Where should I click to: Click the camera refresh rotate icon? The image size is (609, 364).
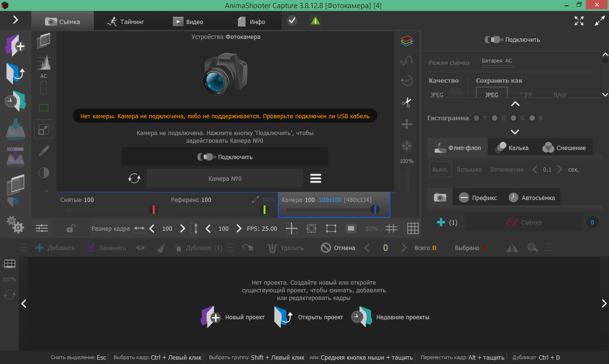click(134, 178)
